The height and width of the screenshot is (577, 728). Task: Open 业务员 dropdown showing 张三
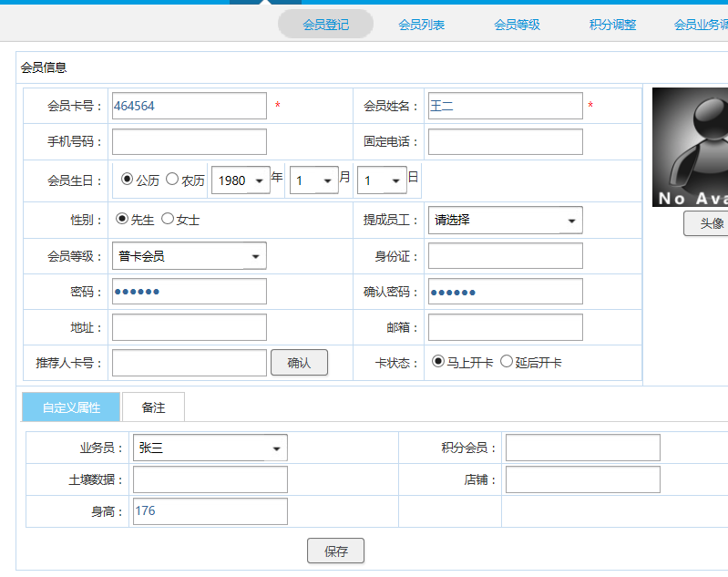click(210, 448)
